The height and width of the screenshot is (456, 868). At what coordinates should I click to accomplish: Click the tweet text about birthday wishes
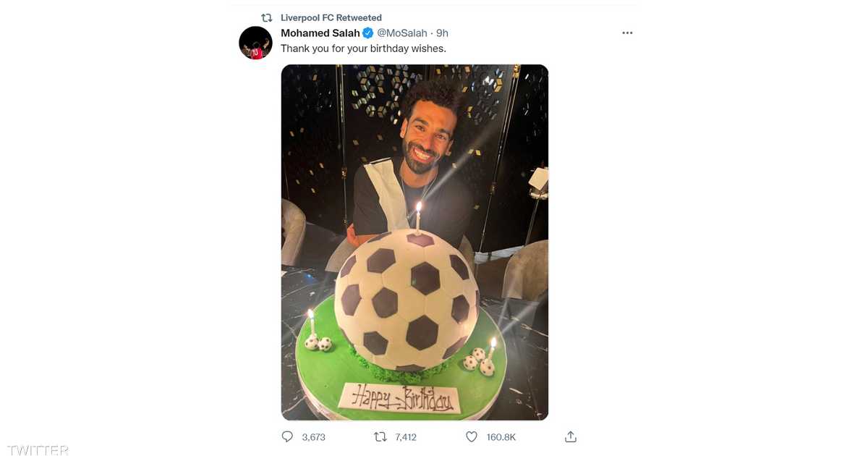(x=363, y=49)
